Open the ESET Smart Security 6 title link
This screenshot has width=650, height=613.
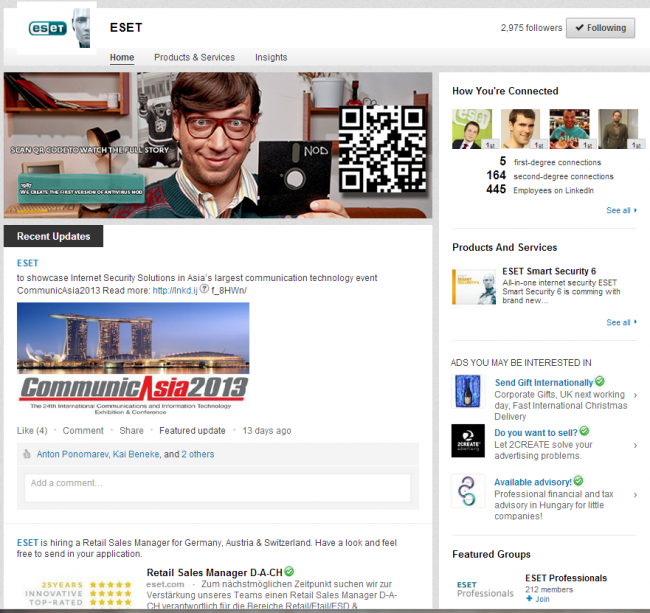[x=549, y=271]
